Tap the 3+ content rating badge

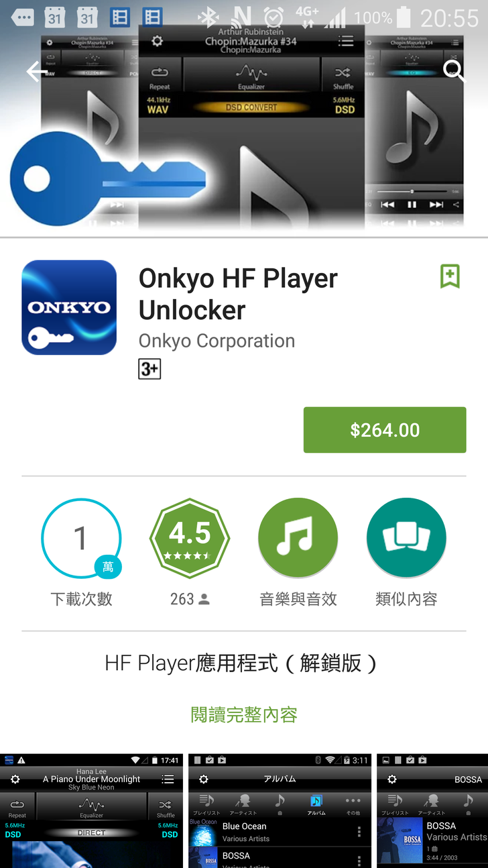149,369
